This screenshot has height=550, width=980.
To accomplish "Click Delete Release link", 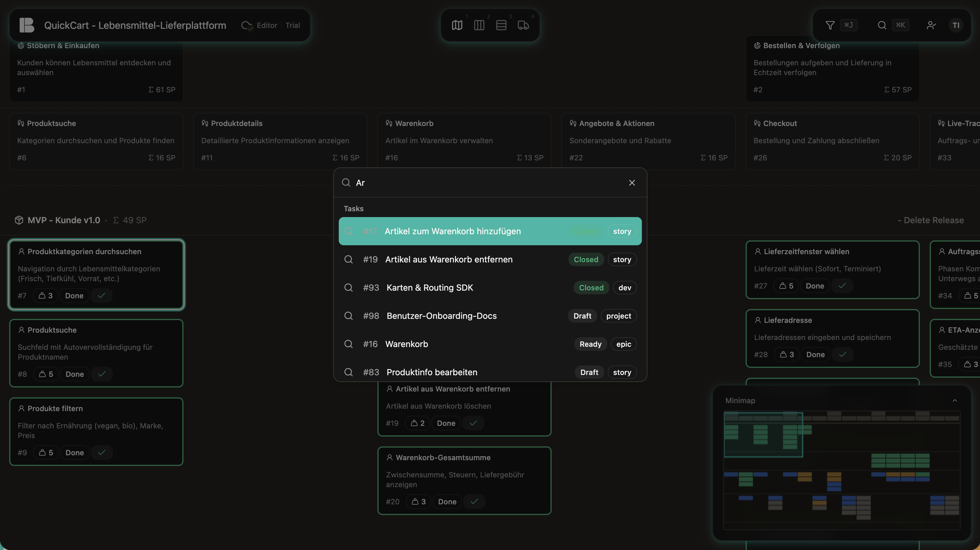I will (x=931, y=220).
